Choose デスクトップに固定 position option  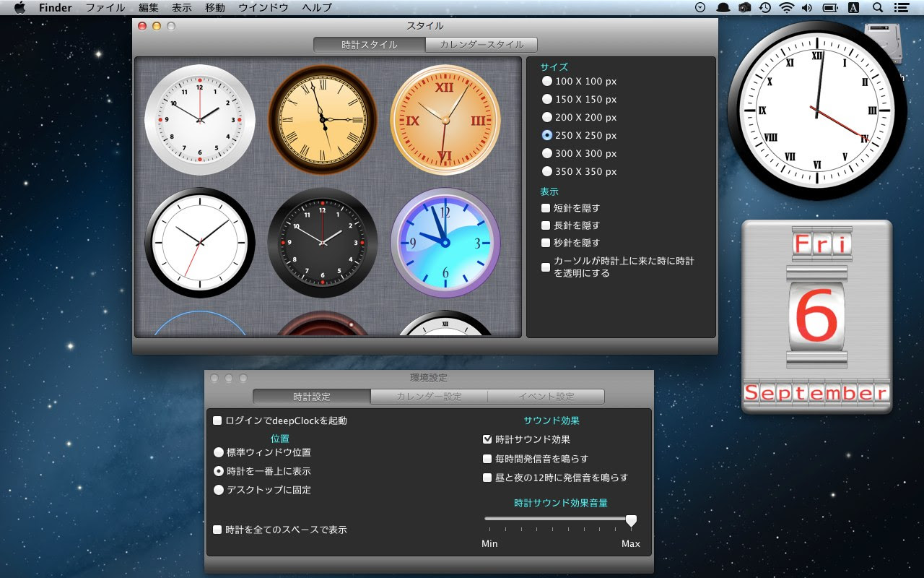(x=219, y=490)
